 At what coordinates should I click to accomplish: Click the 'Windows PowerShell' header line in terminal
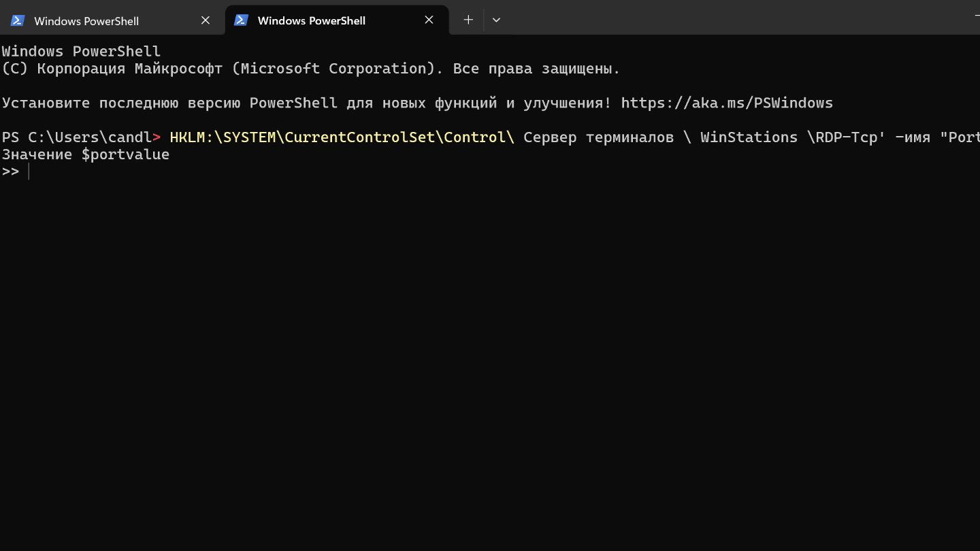tap(81, 52)
